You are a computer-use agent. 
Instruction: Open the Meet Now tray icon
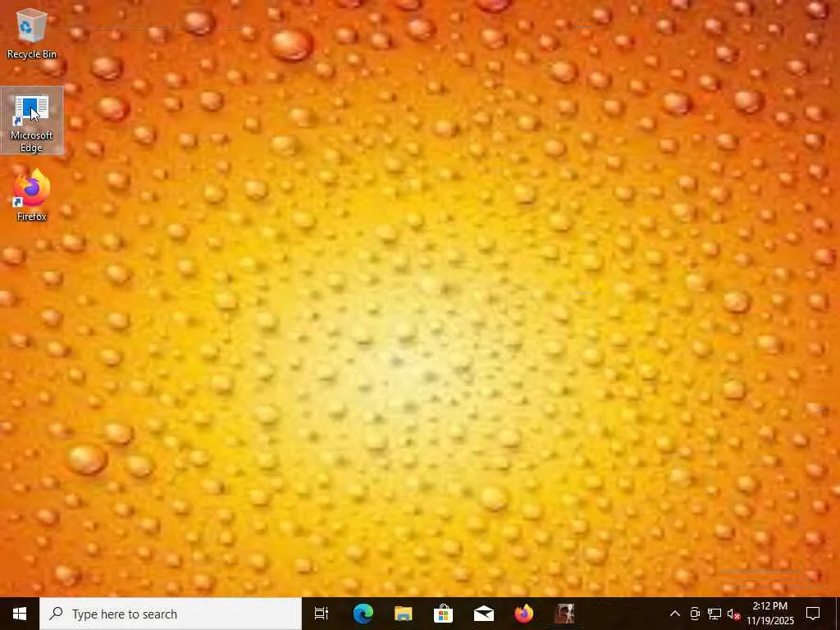[695, 614]
